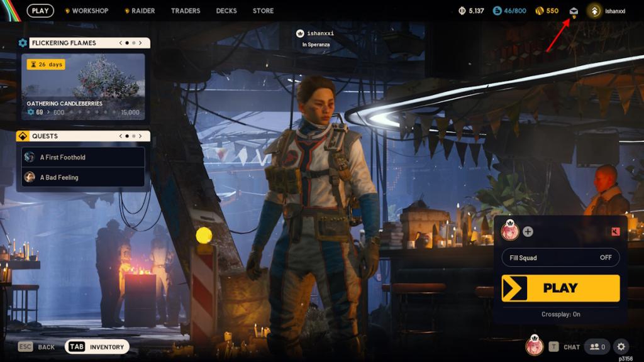Go to next Flickering Flames page
644x362 pixels.
(x=140, y=43)
